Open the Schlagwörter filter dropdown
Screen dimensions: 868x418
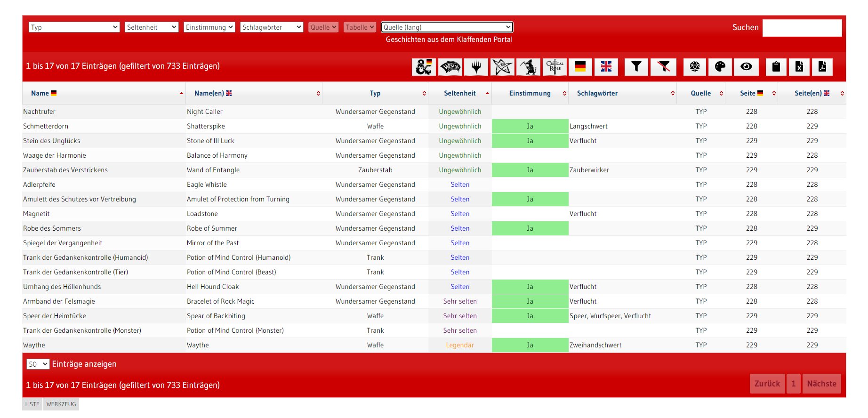[272, 27]
